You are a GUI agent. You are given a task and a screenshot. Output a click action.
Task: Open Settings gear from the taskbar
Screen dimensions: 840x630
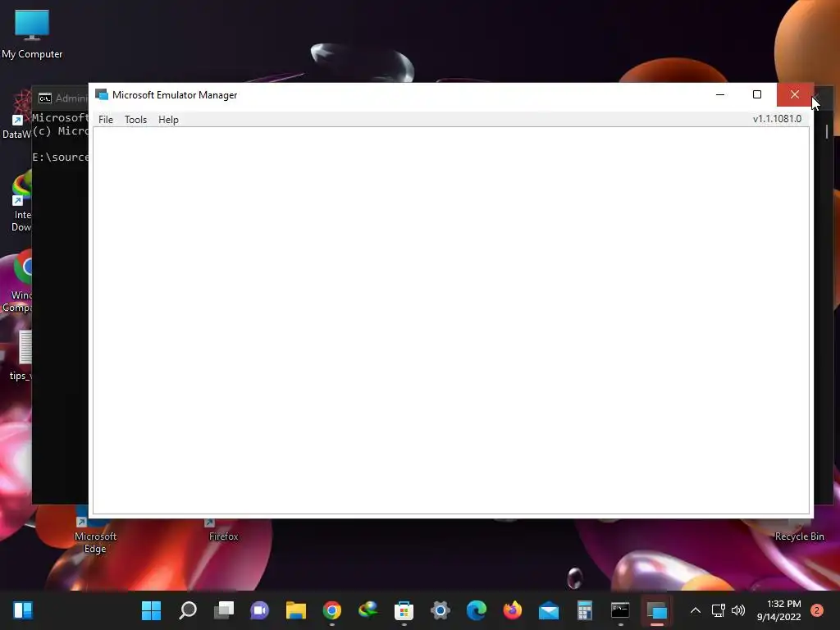point(441,610)
